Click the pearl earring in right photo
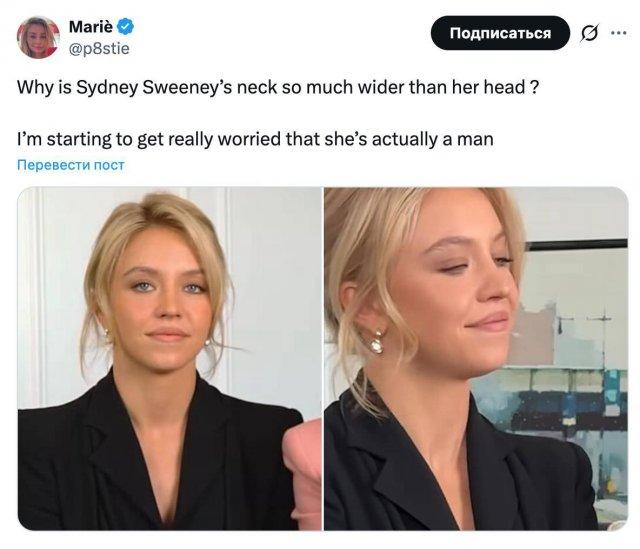640x549 pixels. point(377,343)
